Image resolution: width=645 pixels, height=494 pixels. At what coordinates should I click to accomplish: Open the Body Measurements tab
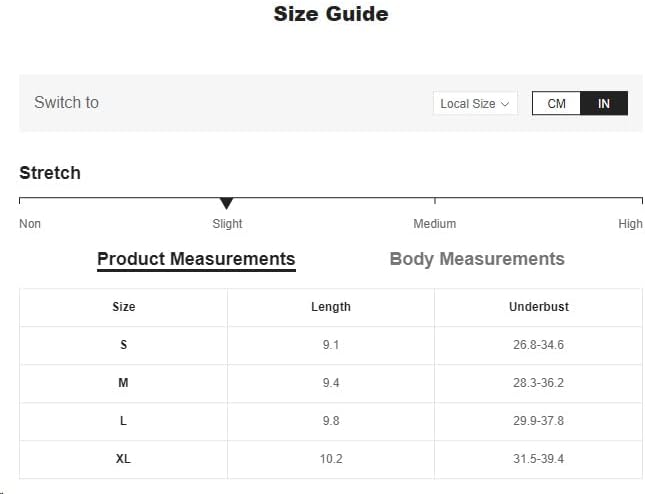point(476,259)
